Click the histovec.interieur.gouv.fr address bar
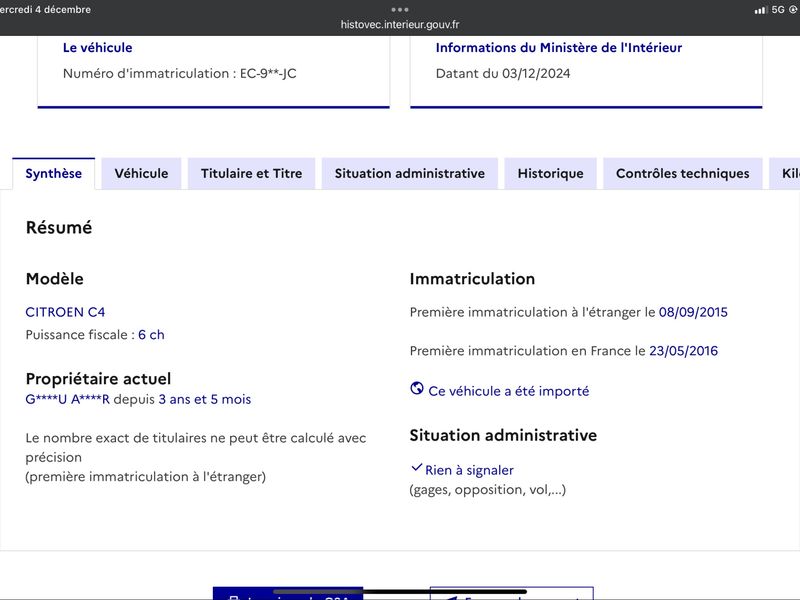This screenshot has width=800, height=600. point(400,24)
